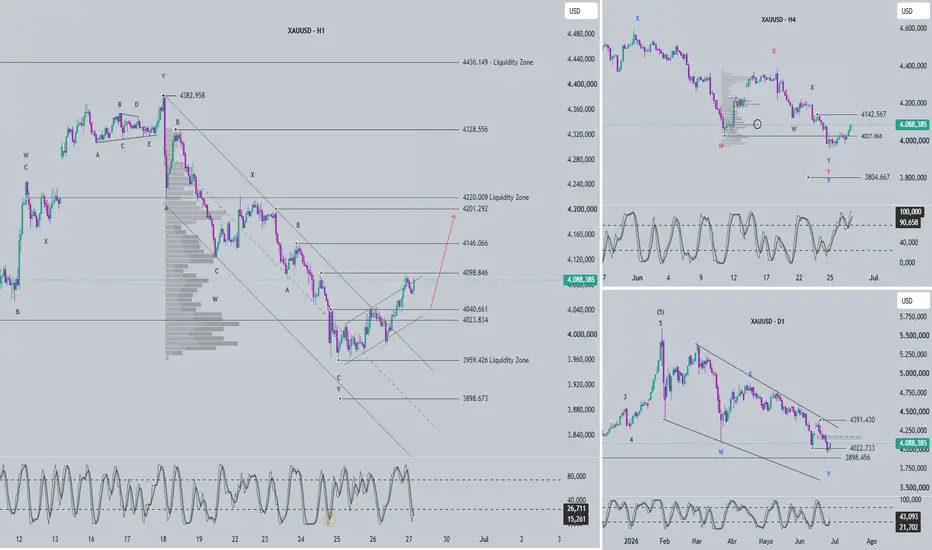Select the 4022.733 level label on D1

tap(862, 448)
